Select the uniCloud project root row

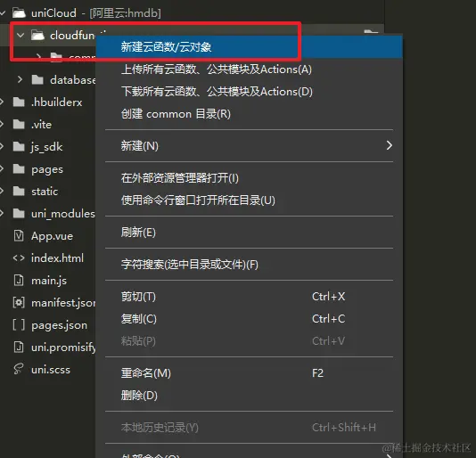[192, 13]
